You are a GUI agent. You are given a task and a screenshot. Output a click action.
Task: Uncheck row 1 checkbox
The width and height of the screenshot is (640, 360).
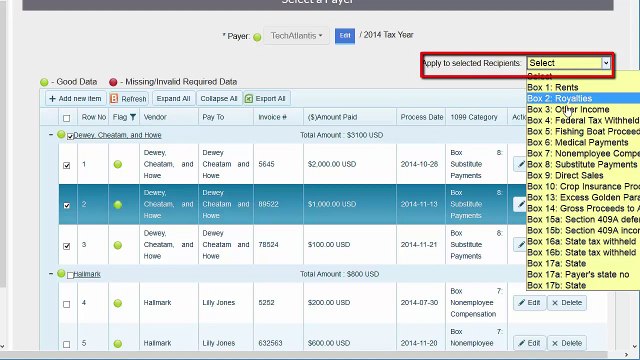coord(67,165)
